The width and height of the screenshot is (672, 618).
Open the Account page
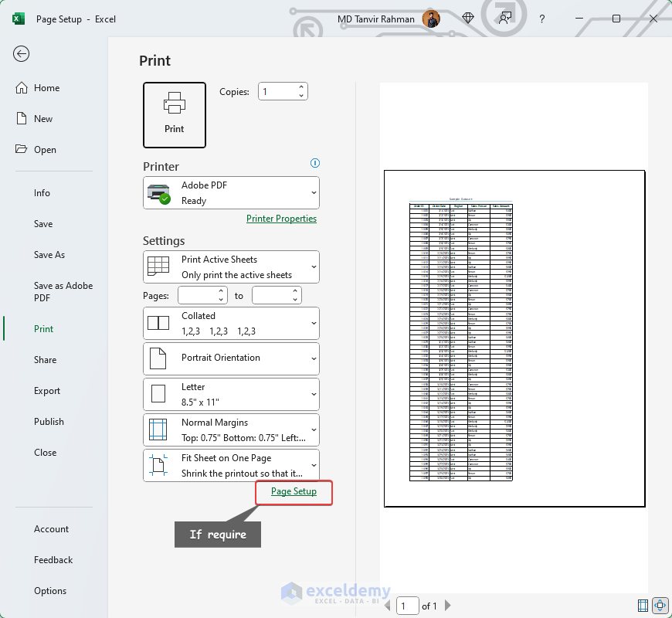pyautogui.click(x=51, y=529)
